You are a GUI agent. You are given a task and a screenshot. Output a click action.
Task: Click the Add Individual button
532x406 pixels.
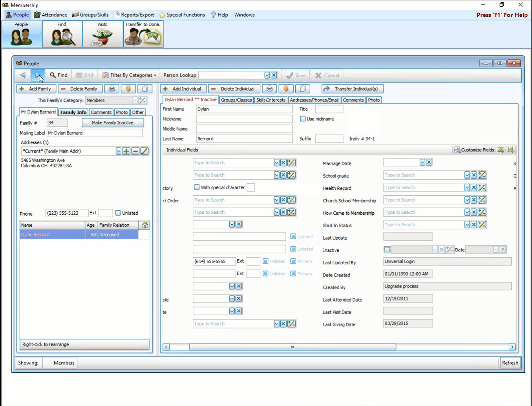click(x=183, y=89)
